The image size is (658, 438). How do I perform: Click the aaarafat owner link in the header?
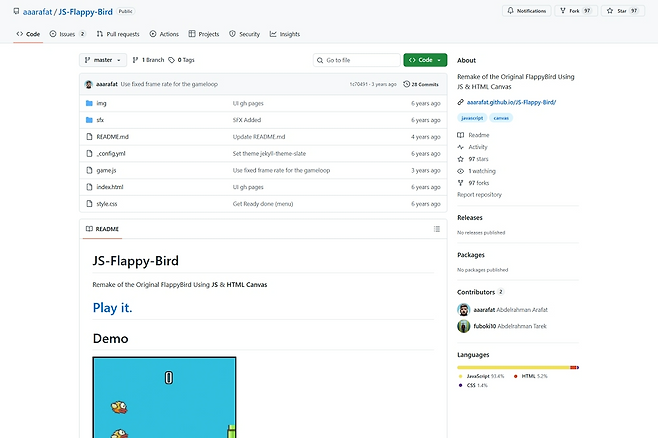(x=37, y=12)
